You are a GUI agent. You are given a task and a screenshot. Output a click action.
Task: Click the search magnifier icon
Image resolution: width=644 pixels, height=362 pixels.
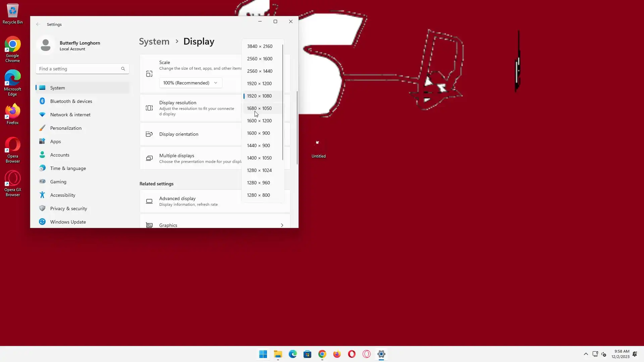click(123, 69)
